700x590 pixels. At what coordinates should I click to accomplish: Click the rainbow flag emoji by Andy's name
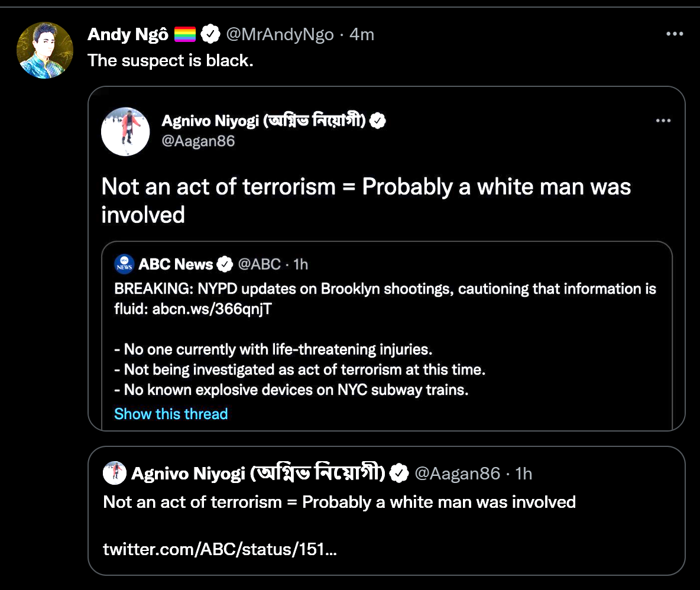click(x=185, y=35)
